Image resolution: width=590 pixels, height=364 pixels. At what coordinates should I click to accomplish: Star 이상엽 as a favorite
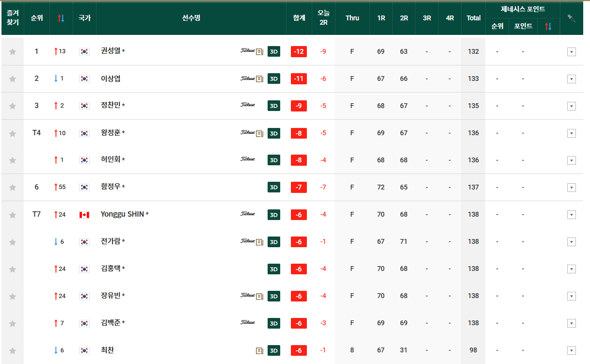13,79
